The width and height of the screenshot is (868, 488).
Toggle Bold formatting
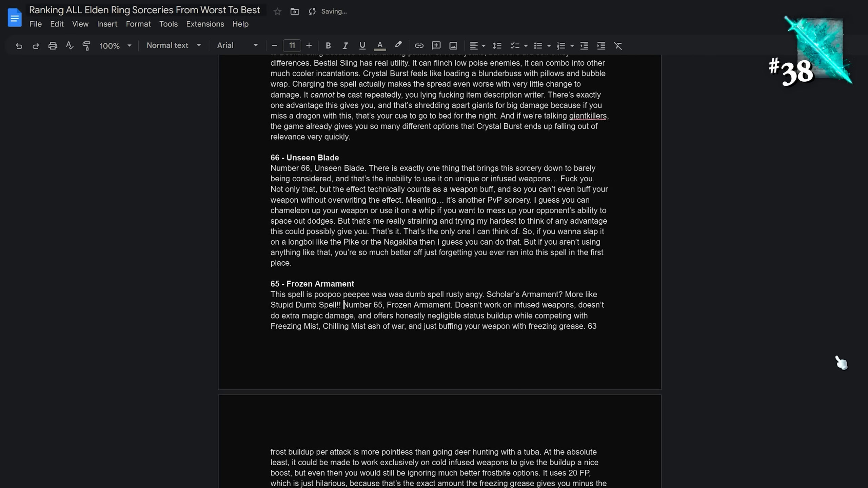(x=328, y=46)
